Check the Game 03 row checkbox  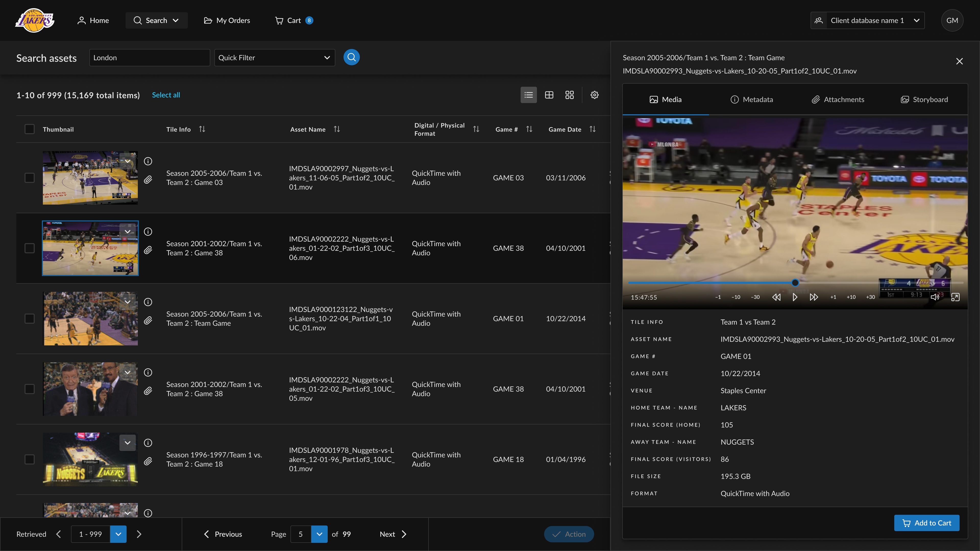[x=29, y=178]
